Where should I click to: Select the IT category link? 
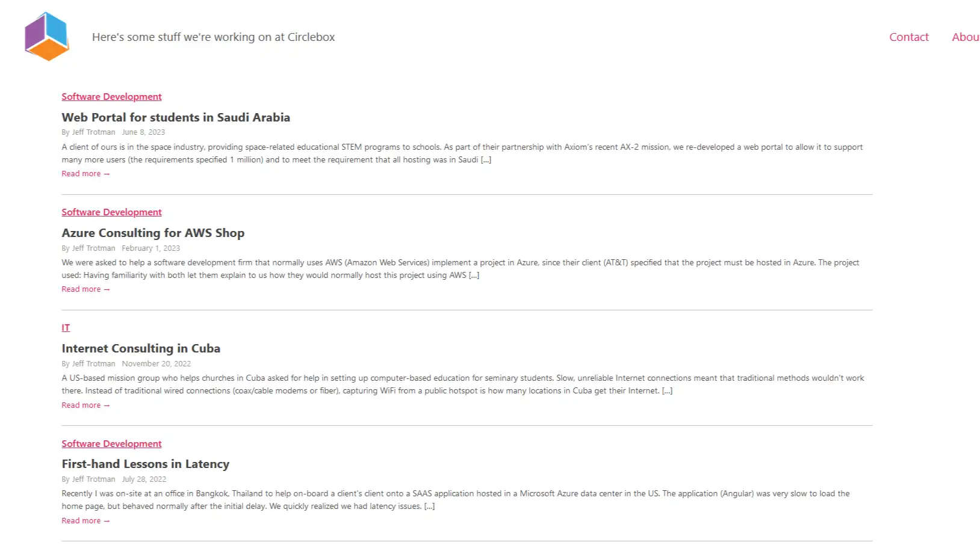pos(66,328)
